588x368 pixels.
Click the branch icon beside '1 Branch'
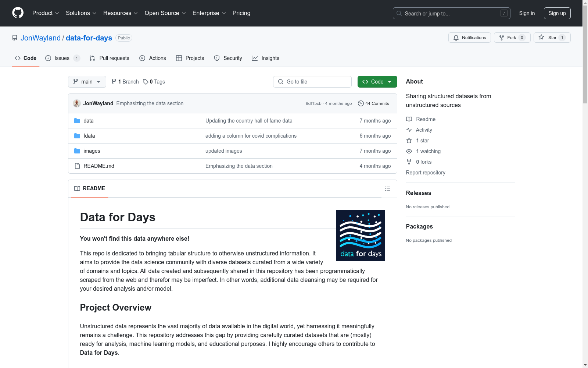click(114, 82)
